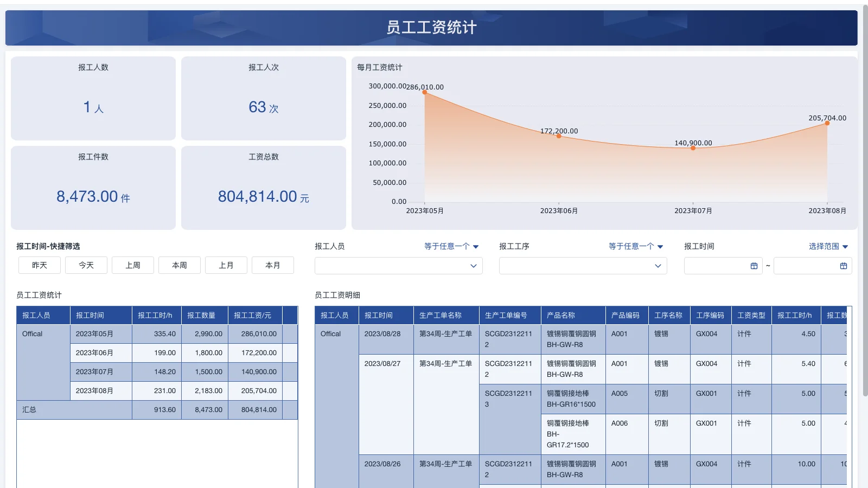Change the 等于任意一个 condition for 报工人员
The width and height of the screenshot is (868, 488).
451,246
